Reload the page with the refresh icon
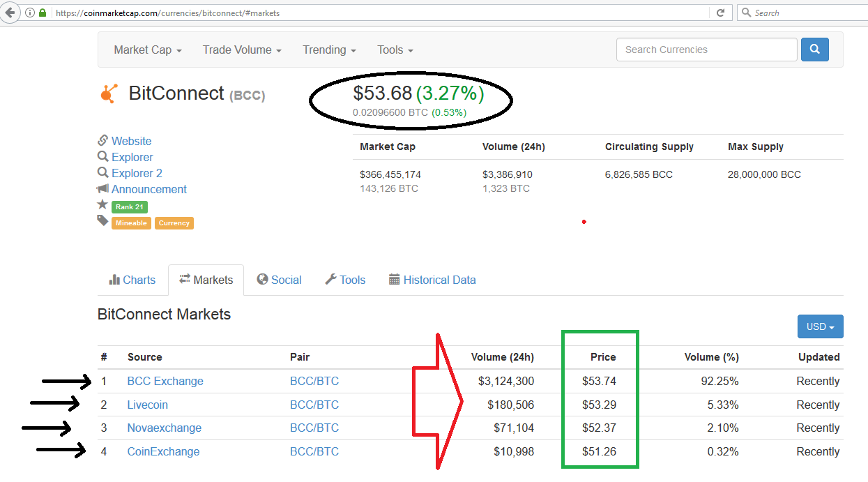This screenshot has width=868, height=482. click(721, 13)
